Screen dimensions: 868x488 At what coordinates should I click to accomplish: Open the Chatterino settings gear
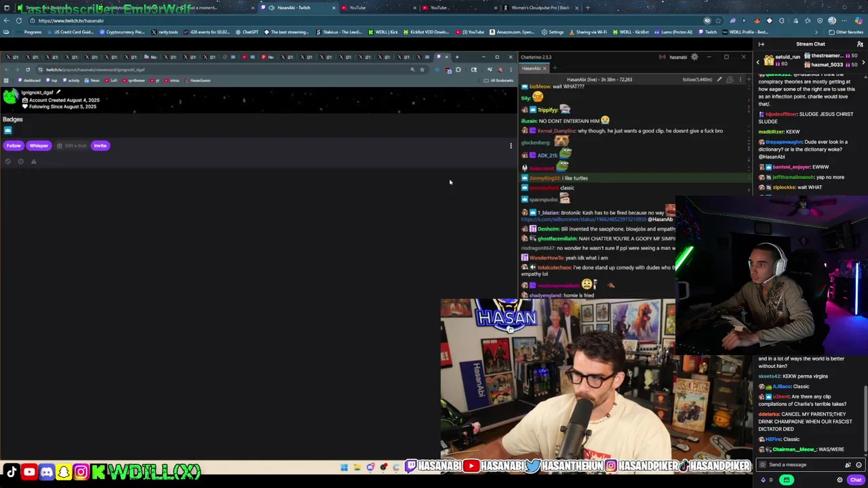(694, 57)
